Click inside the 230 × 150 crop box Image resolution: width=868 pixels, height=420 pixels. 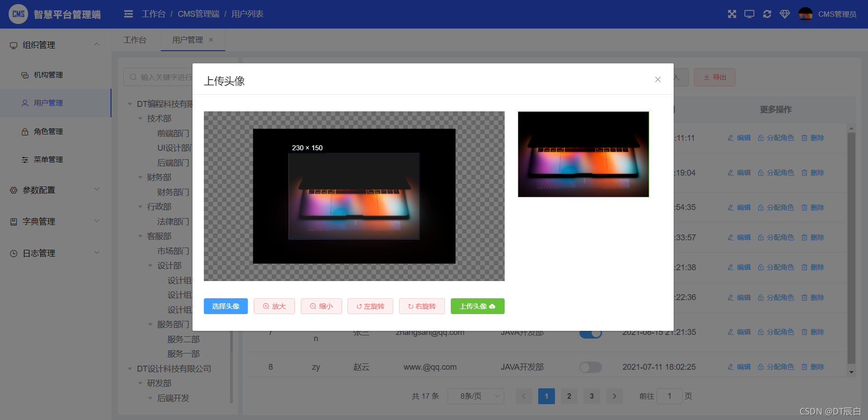(354, 196)
